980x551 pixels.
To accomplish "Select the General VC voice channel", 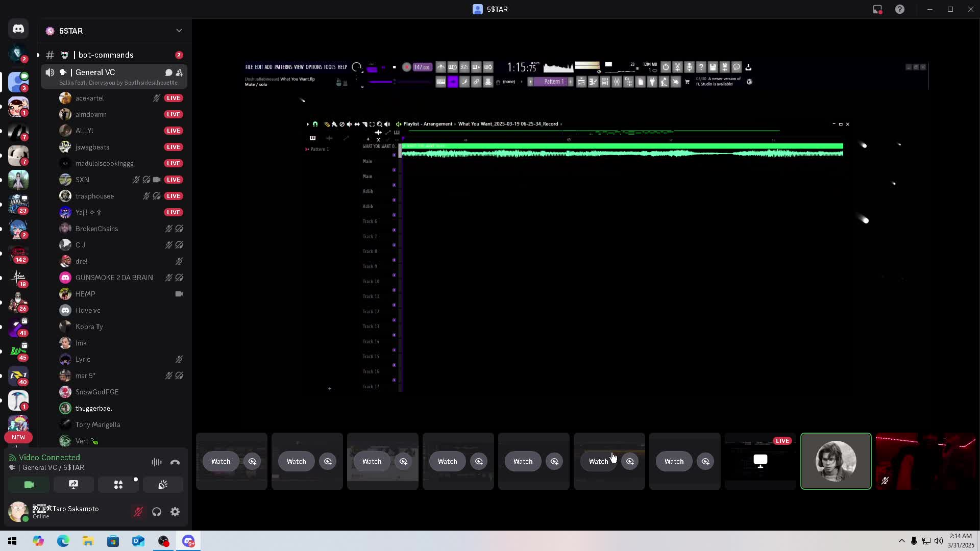I will pos(114,76).
